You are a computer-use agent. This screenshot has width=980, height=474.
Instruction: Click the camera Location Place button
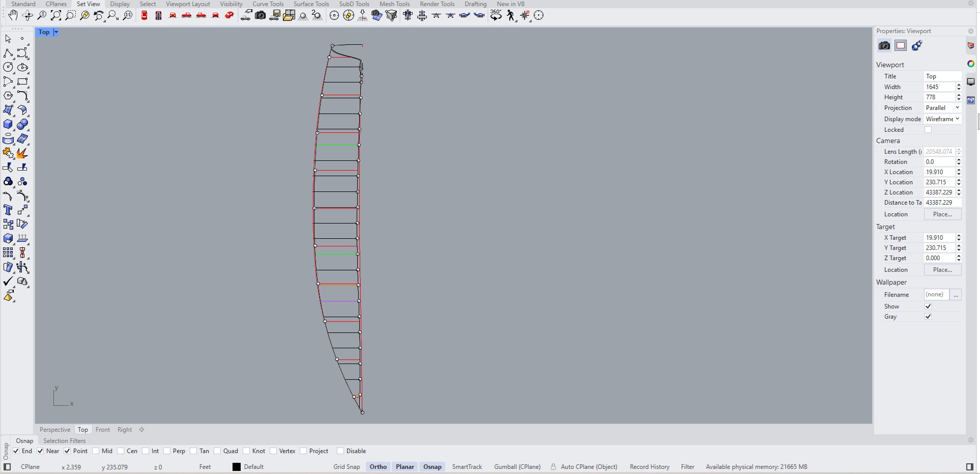tap(942, 214)
